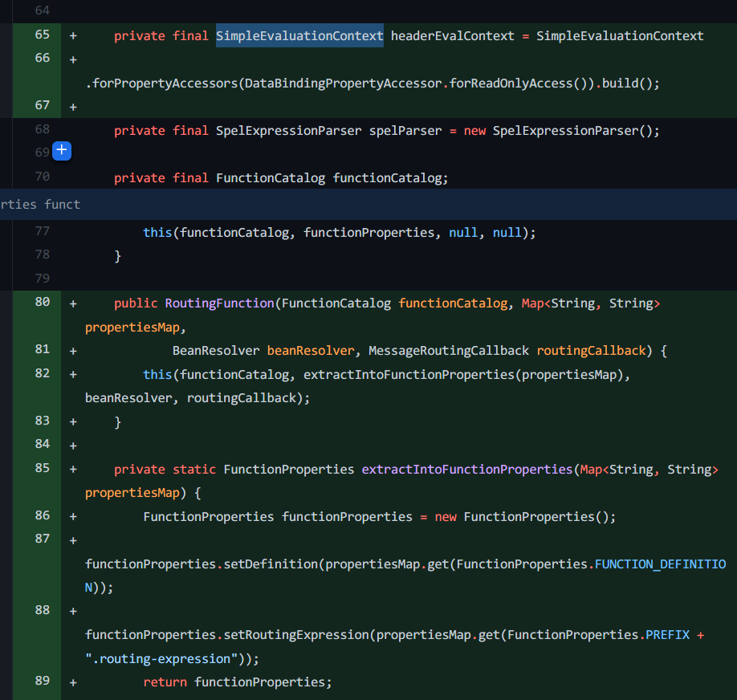Click the FUNCTION_DEFINITIO constant text on line 87
This screenshot has width=737, height=700.
661,564
